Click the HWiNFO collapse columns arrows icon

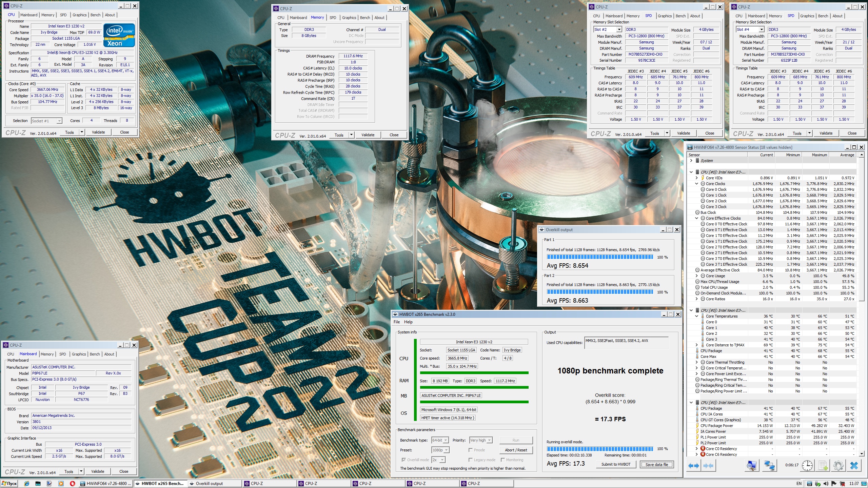click(708, 466)
